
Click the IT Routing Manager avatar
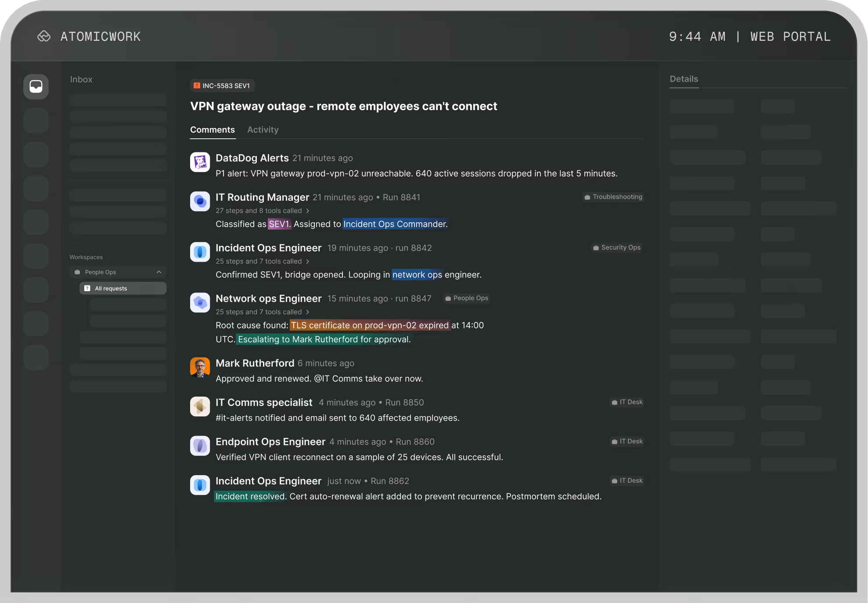click(200, 202)
